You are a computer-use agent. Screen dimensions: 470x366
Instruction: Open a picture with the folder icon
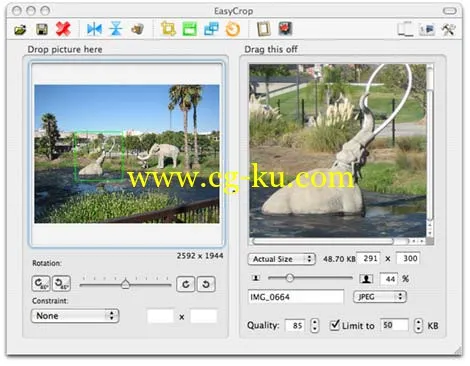(x=20, y=29)
